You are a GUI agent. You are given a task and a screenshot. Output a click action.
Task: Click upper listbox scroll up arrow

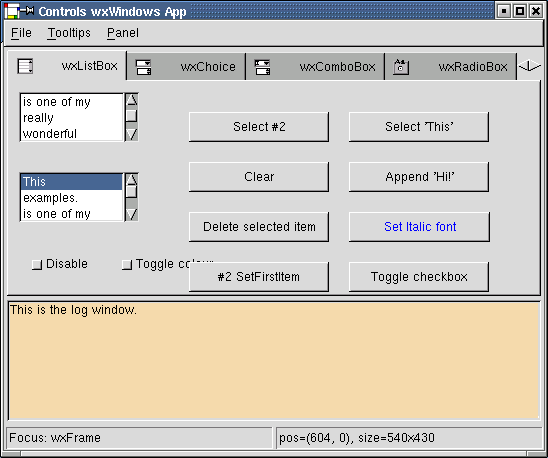(131, 100)
